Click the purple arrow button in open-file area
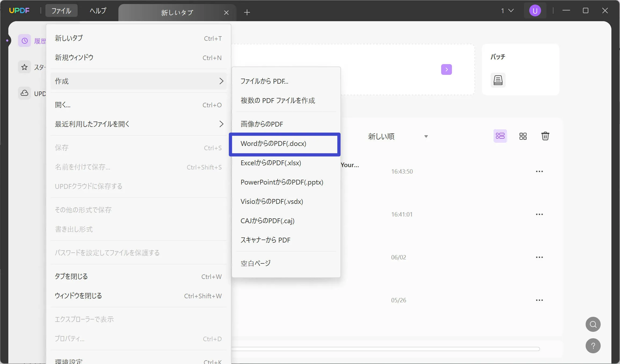The height and width of the screenshot is (364, 620). [x=446, y=69]
